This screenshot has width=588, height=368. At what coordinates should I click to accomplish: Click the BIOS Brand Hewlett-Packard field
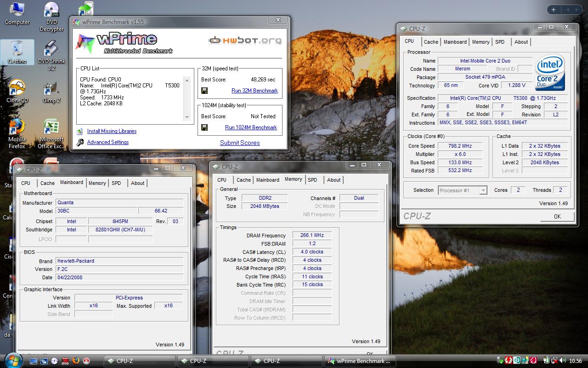(x=119, y=261)
